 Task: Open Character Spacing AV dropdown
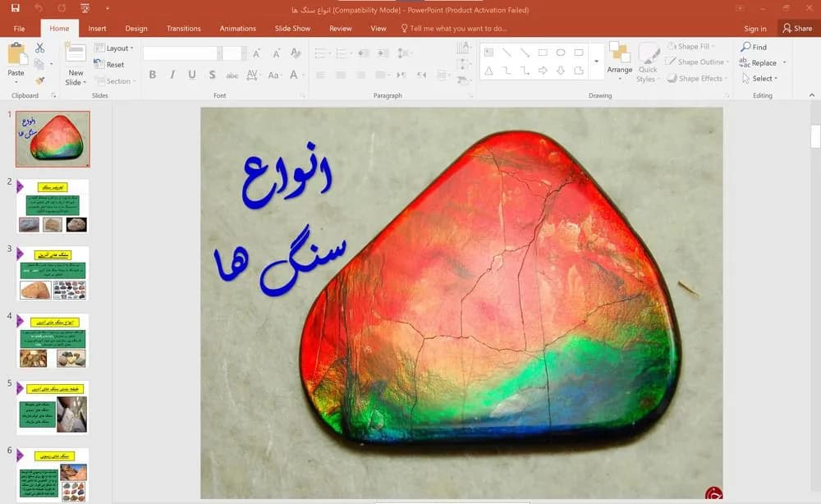coord(253,75)
